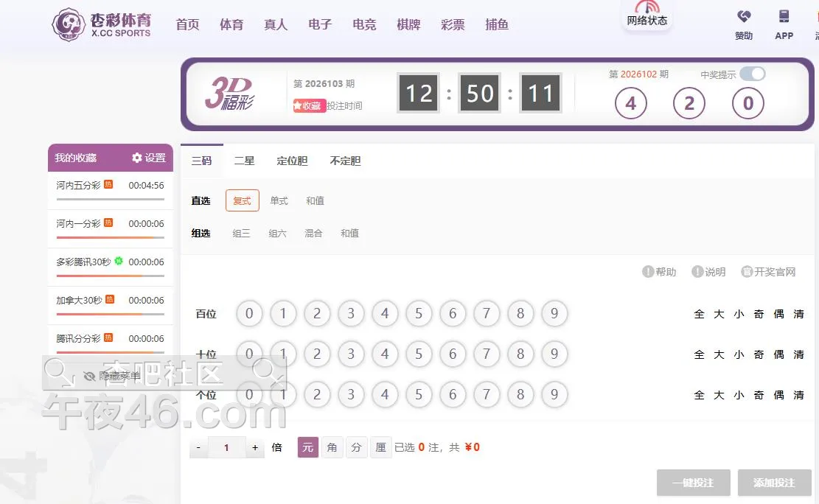Click the X.CC Sports panda logo
This screenshot has width=819, height=504.
tap(69, 25)
